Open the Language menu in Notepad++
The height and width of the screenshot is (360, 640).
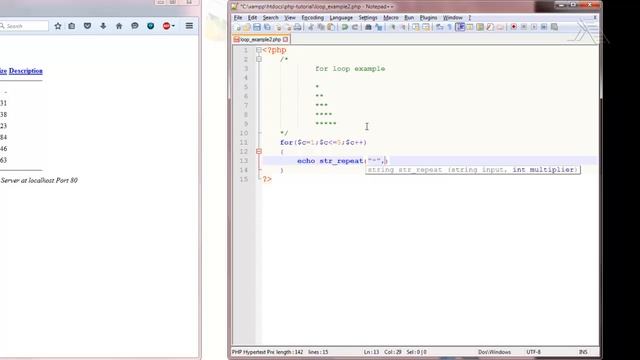341,18
